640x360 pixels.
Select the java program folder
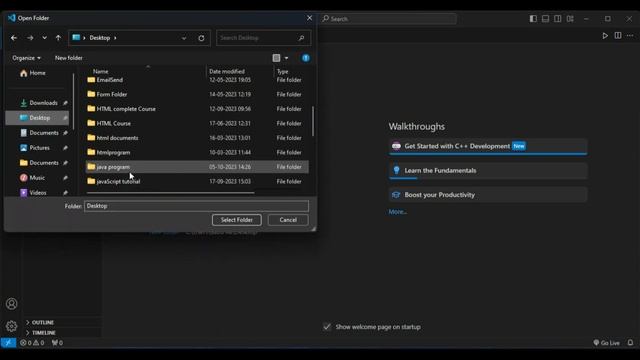pyautogui.click(x=197, y=167)
